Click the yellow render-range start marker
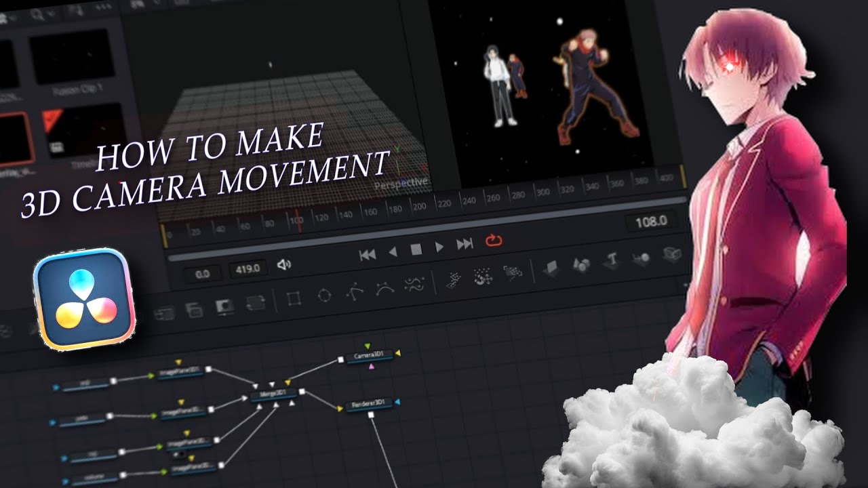The image size is (868, 488). (x=163, y=237)
